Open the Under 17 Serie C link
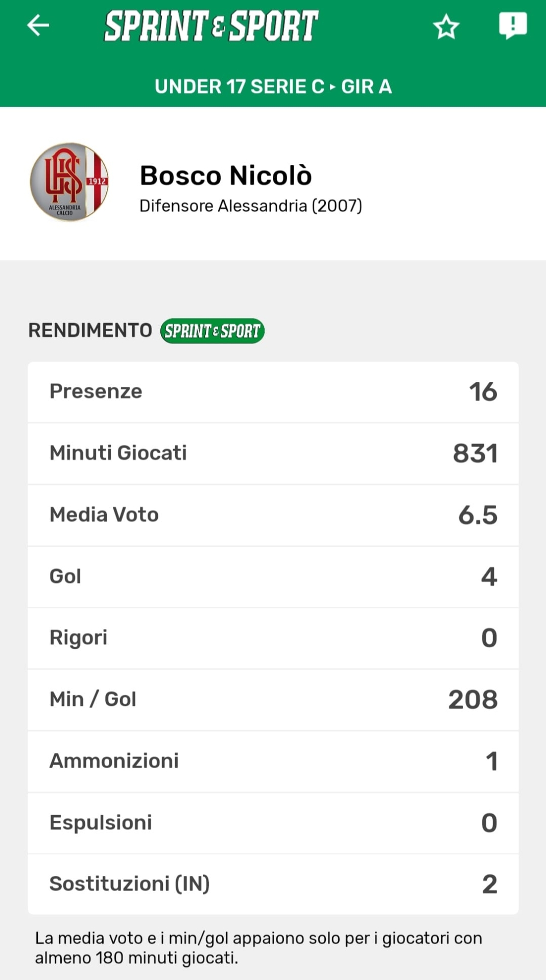The height and width of the screenshot is (980, 546). (239, 87)
